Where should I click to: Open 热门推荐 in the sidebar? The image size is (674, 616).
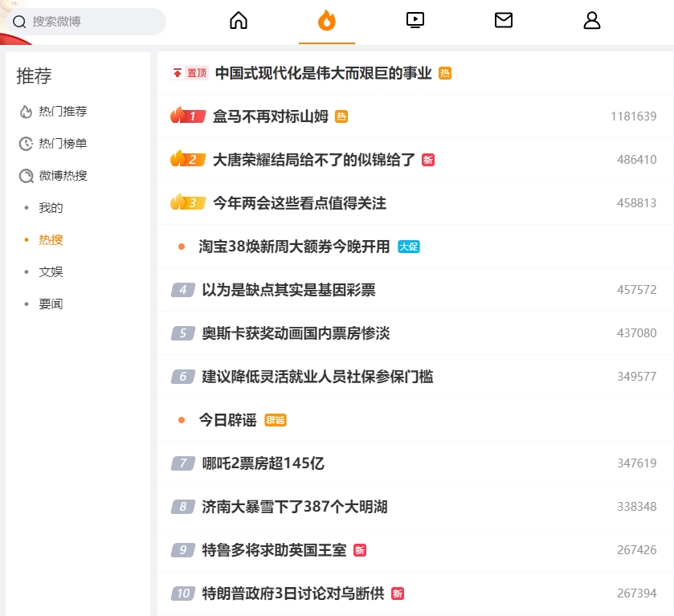[x=63, y=112]
